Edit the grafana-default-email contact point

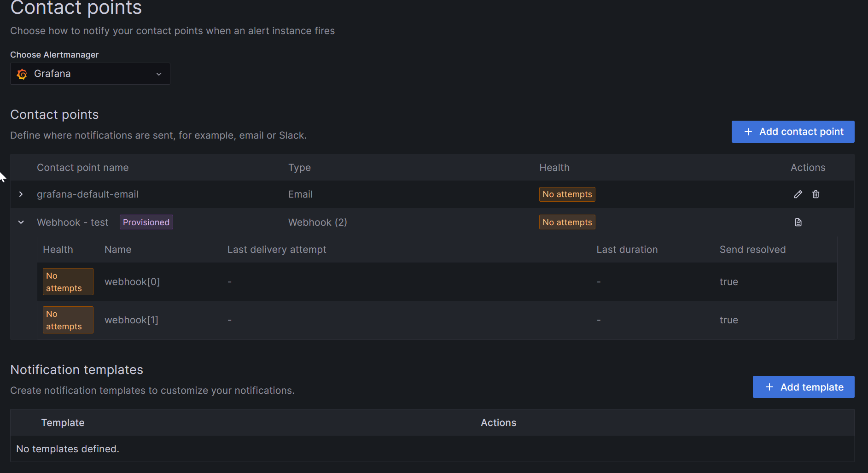coord(798,194)
